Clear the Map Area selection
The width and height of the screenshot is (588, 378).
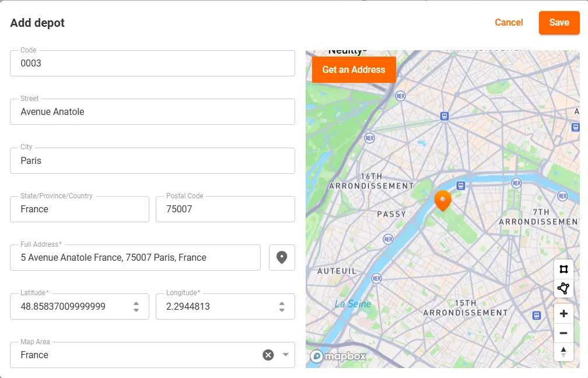pos(268,355)
